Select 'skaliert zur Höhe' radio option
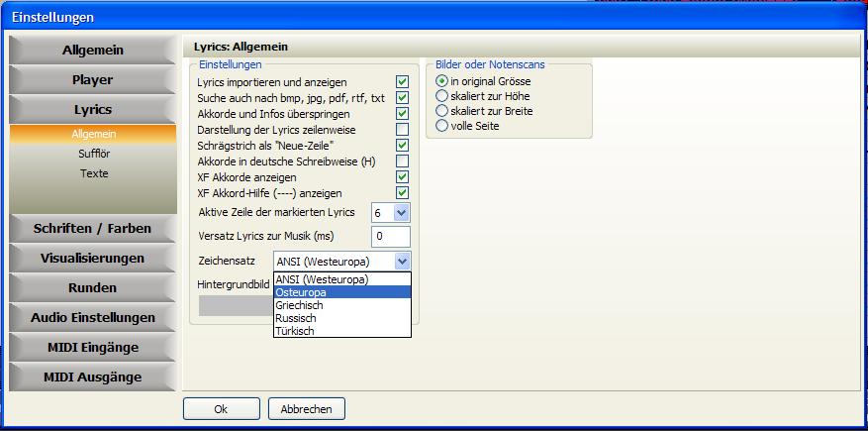This screenshot has width=868, height=431. tap(442, 97)
